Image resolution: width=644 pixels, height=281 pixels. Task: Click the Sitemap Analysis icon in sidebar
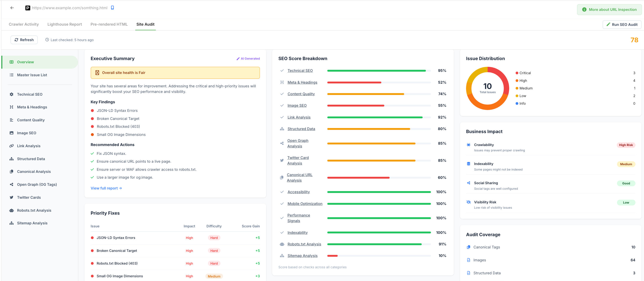pos(12,223)
